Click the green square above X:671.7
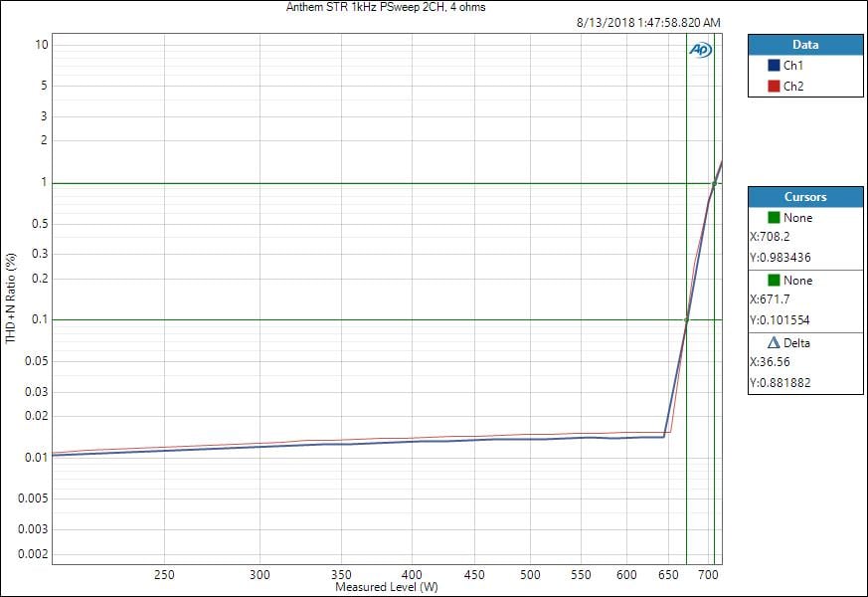 775,281
